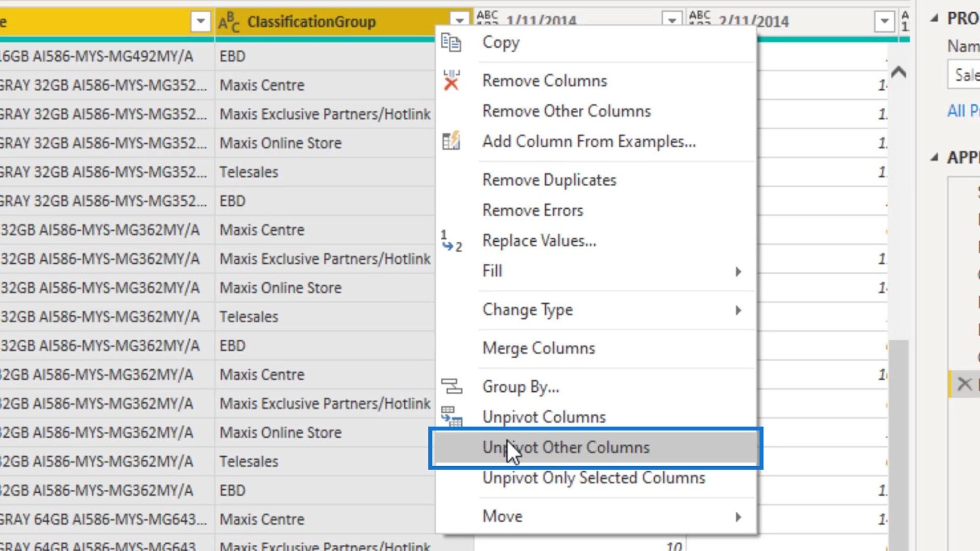Choose Unpivot Other Columns
Image resolution: width=980 pixels, height=551 pixels.
(597, 448)
